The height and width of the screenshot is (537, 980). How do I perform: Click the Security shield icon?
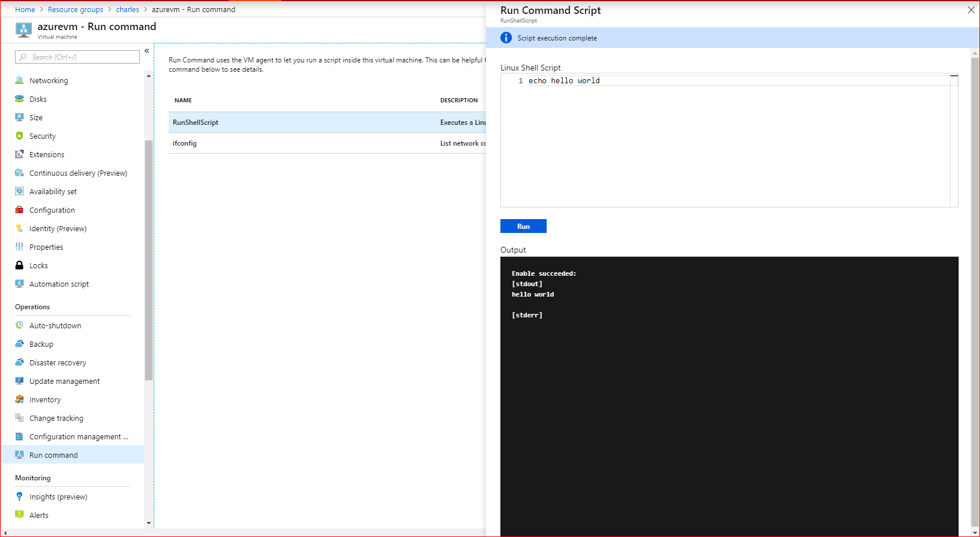point(20,136)
